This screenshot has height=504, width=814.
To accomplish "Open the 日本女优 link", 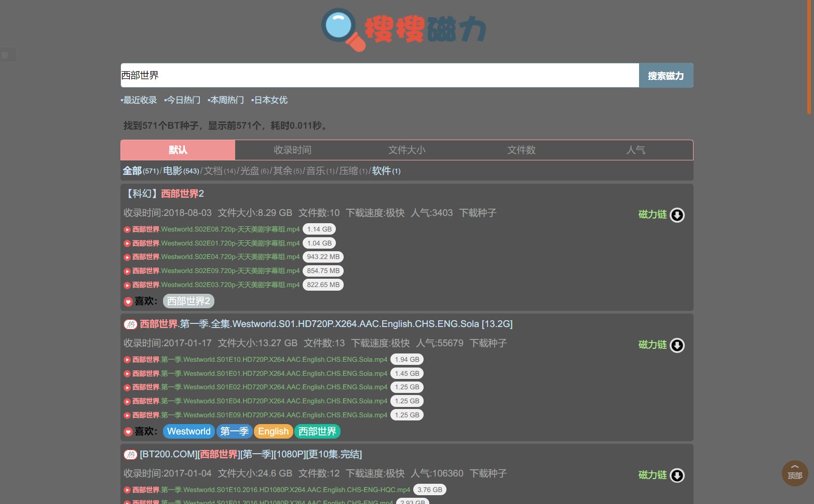I will click(270, 100).
